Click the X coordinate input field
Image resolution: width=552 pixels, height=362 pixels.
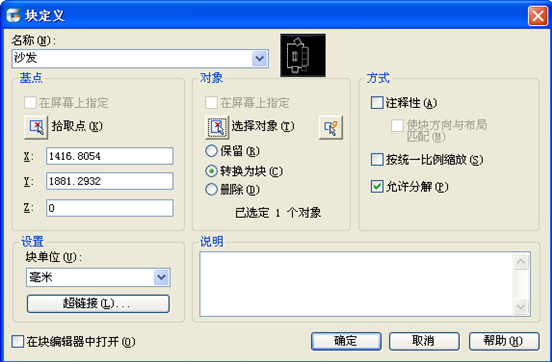point(110,156)
